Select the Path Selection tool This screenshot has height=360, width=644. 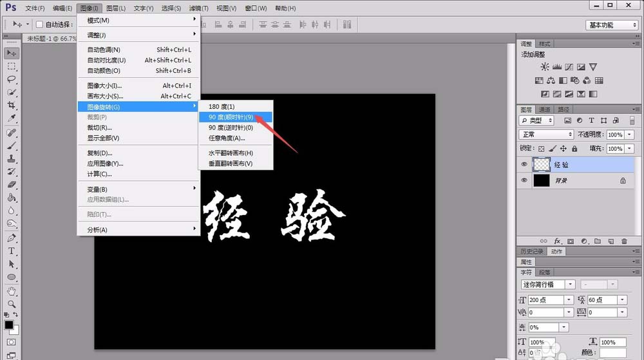pyautogui.click(x=12, y=264)
